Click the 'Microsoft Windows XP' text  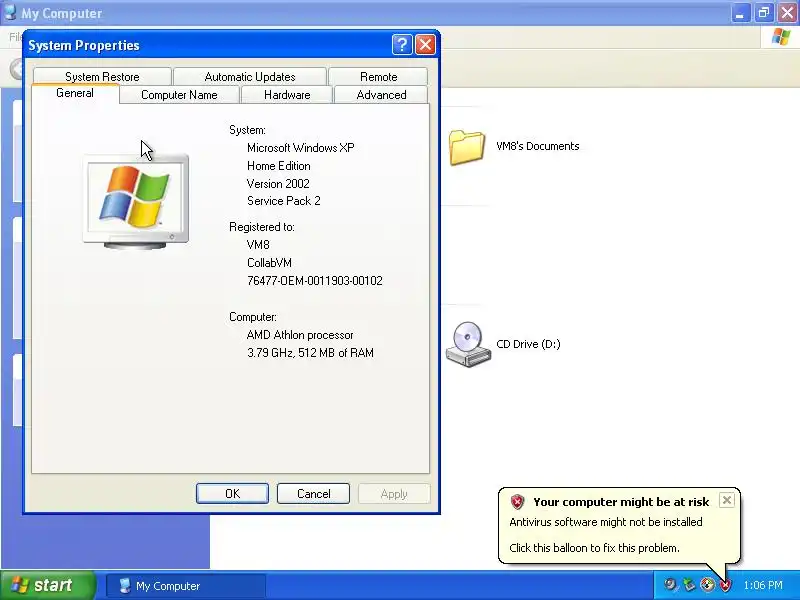point(301,148)
